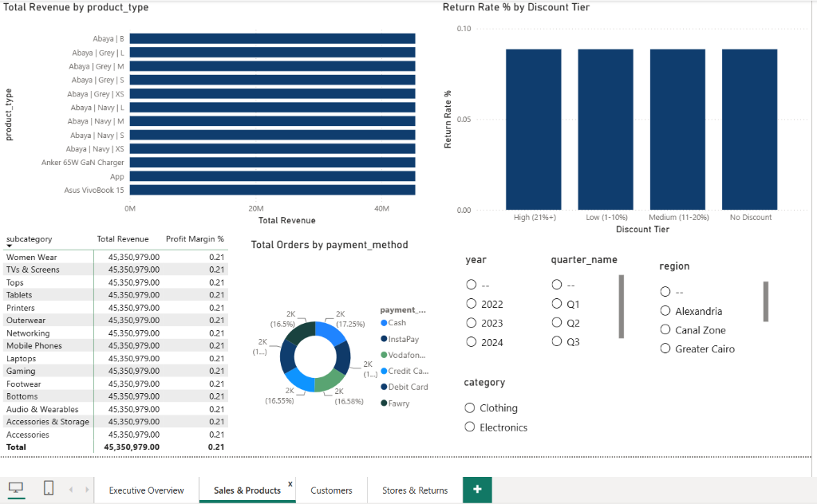The width and height of the screenshot is (817, 504).
Task: Click the quarter_name slicer scrollbar
Action: coord(621,307)
